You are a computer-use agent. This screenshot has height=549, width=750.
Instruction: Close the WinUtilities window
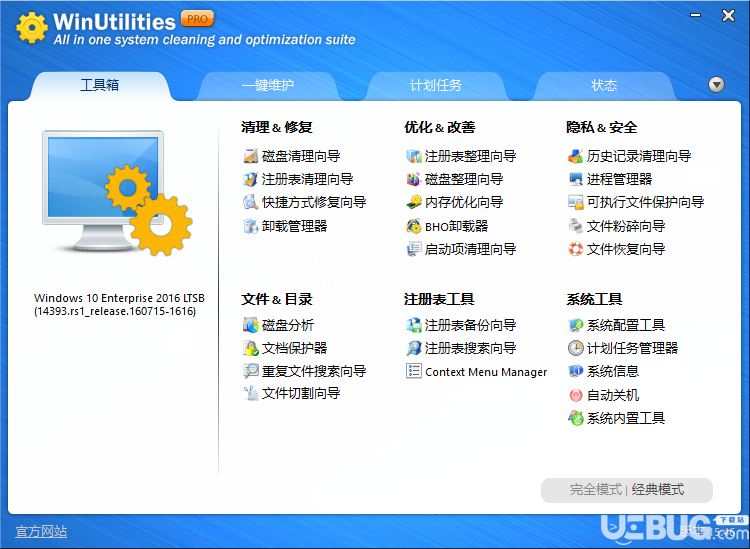728,15
